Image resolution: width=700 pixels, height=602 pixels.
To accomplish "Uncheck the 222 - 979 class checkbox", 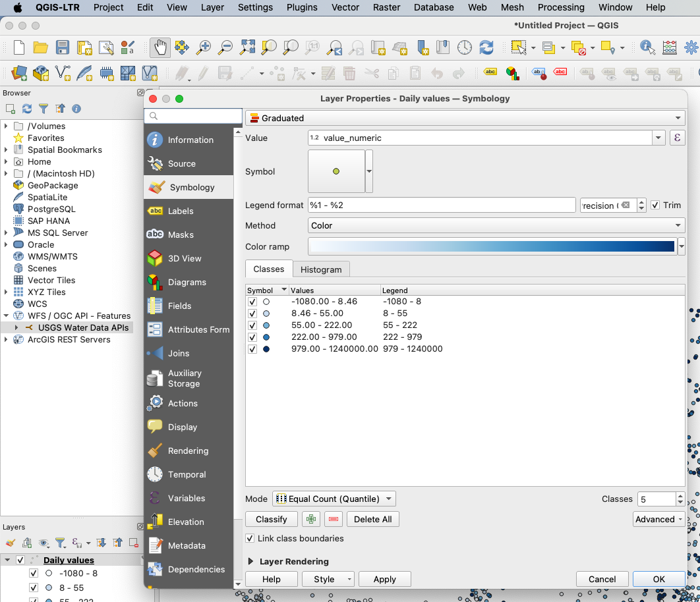I will click(x=252, y=337).
